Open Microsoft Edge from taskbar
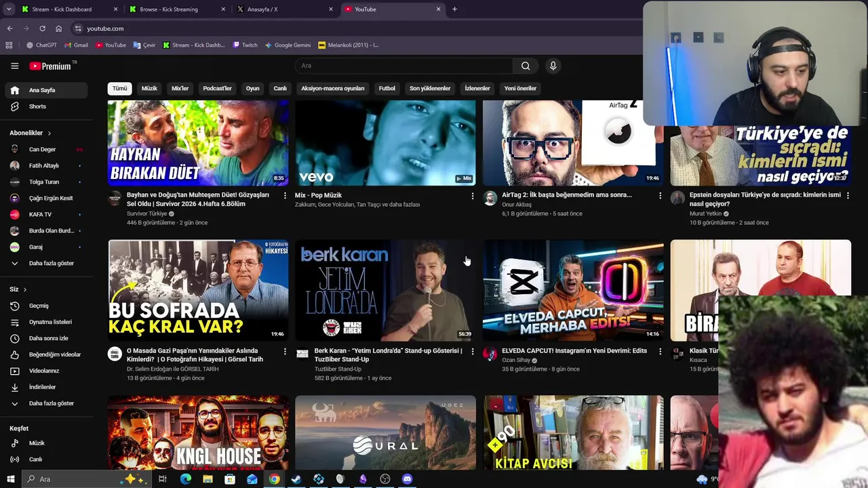 pyautogui.click(x=185, y=479)
